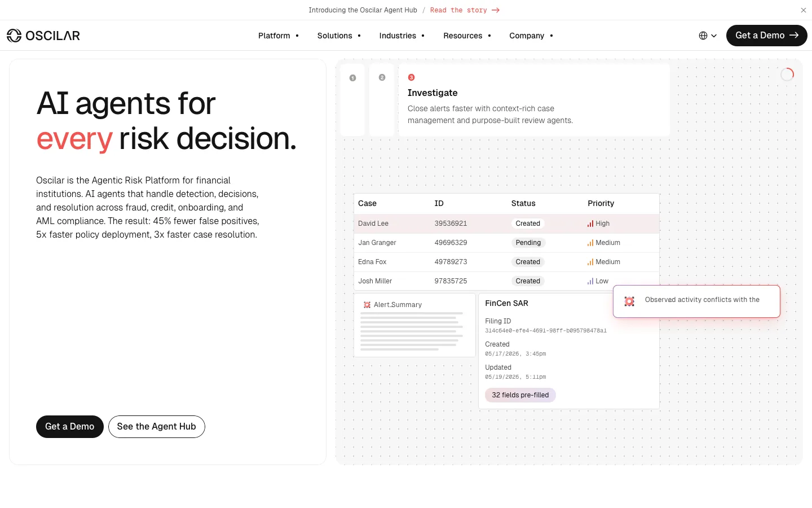Screen dimensions: 812x508
Task: Click case ID 97835725
Action: coord(451,281)
